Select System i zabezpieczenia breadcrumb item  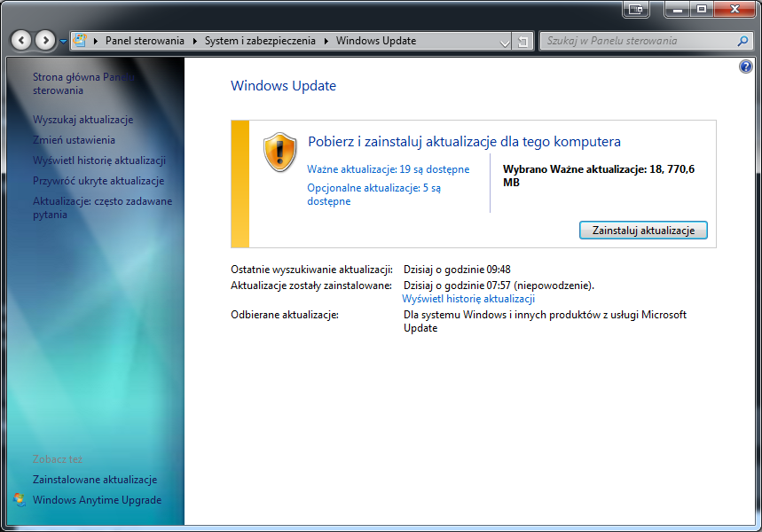pos(260,41)
